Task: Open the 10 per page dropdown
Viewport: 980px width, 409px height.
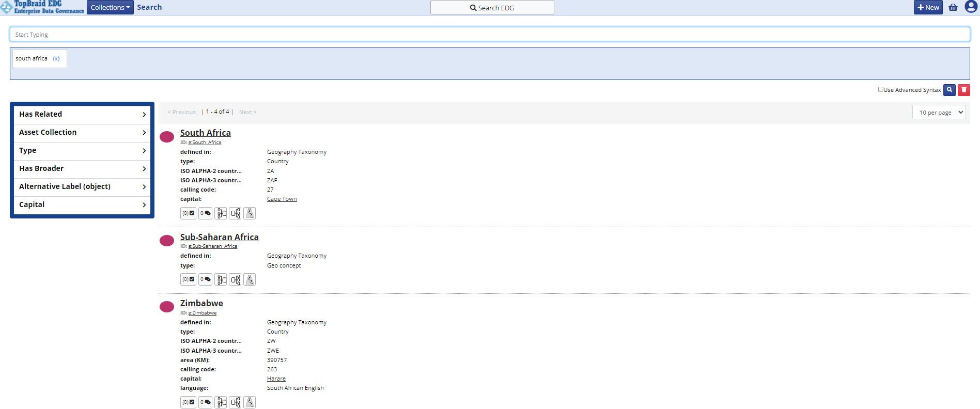Action: pyautogui.click(x=939, y=113)
